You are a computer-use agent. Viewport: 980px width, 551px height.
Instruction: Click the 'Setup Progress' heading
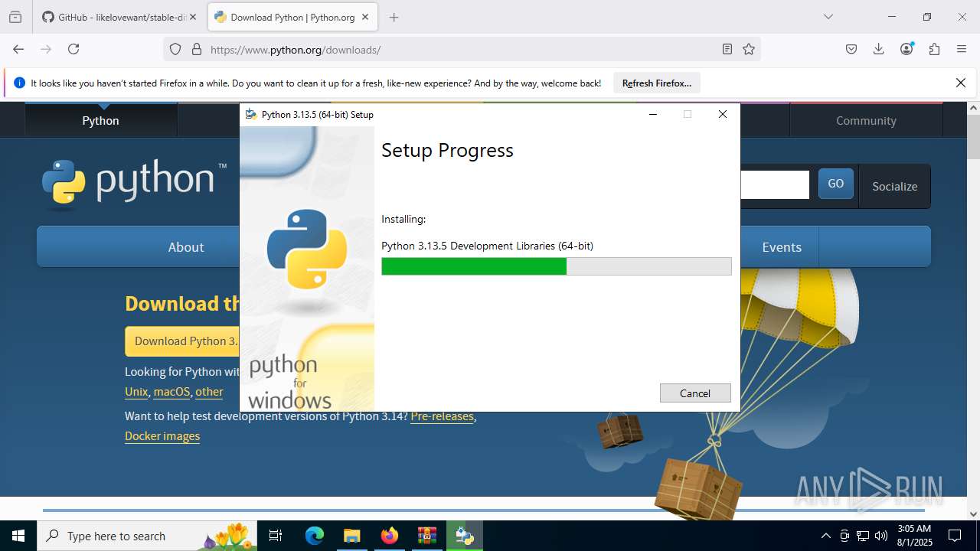[447, 150]
